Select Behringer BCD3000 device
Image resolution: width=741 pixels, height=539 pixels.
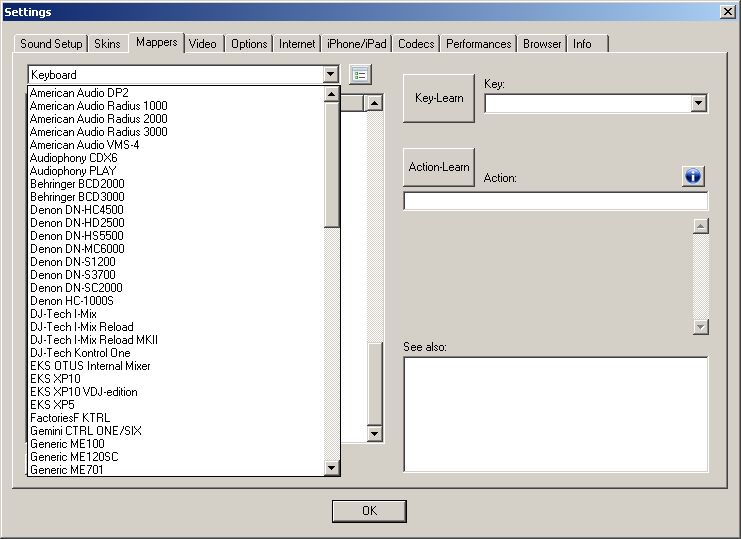coord(176,197)
